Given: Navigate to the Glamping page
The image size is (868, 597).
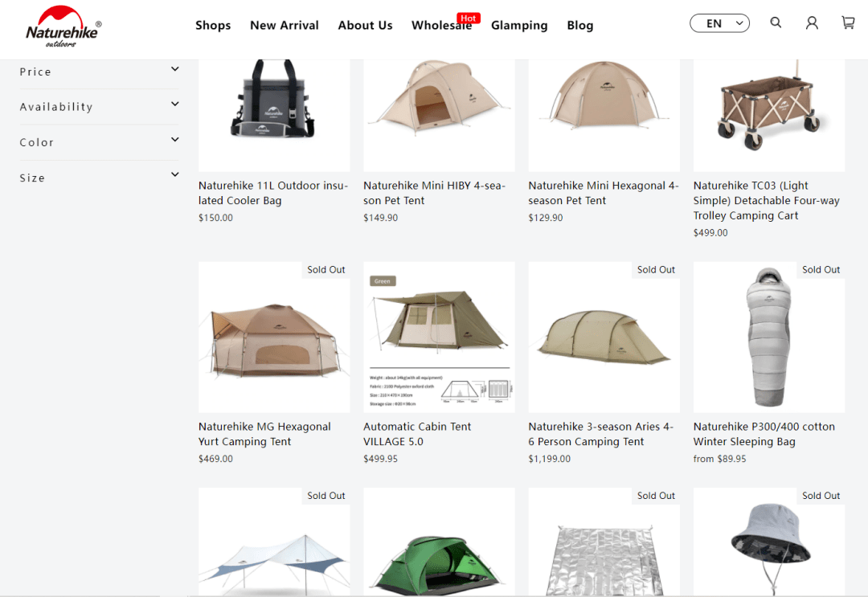Looking at the screenshot, I should pyautogui.click(x=519, y=25).
